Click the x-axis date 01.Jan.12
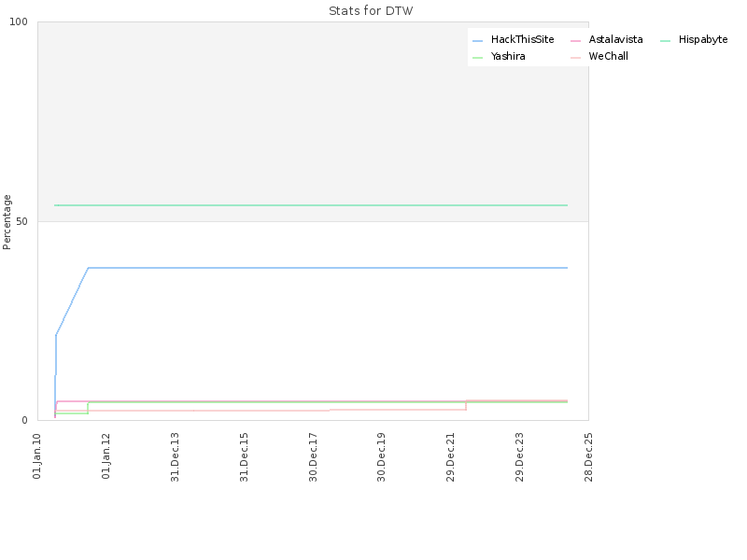747x560 pixels. [x=106, y=456]
